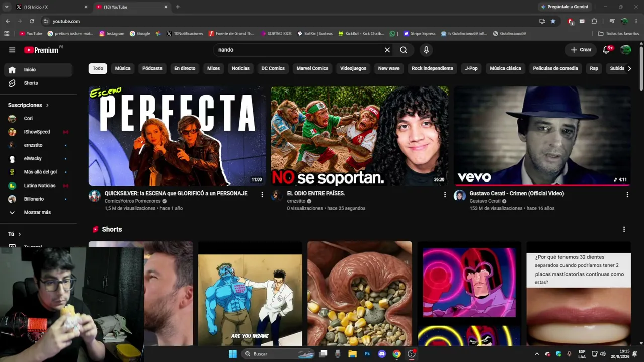The width and height of the screenshot is (644, 362).
Task: Open YouTube notifications bell
Action: 606,50
